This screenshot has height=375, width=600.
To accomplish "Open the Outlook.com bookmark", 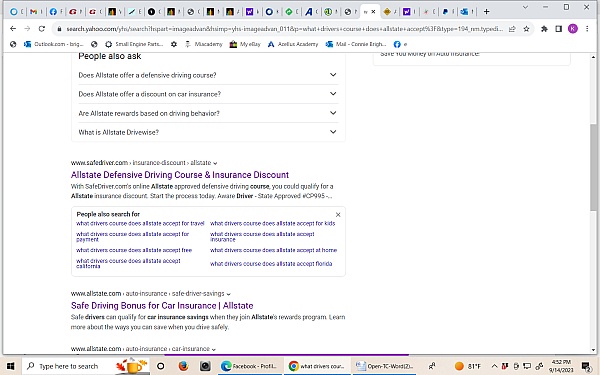I will point(54,44).
